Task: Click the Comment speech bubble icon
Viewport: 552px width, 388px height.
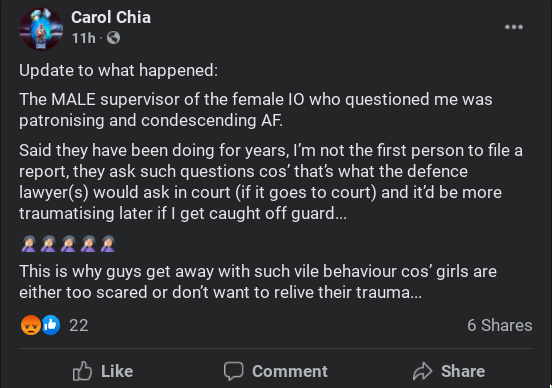Action: point(233,371)
